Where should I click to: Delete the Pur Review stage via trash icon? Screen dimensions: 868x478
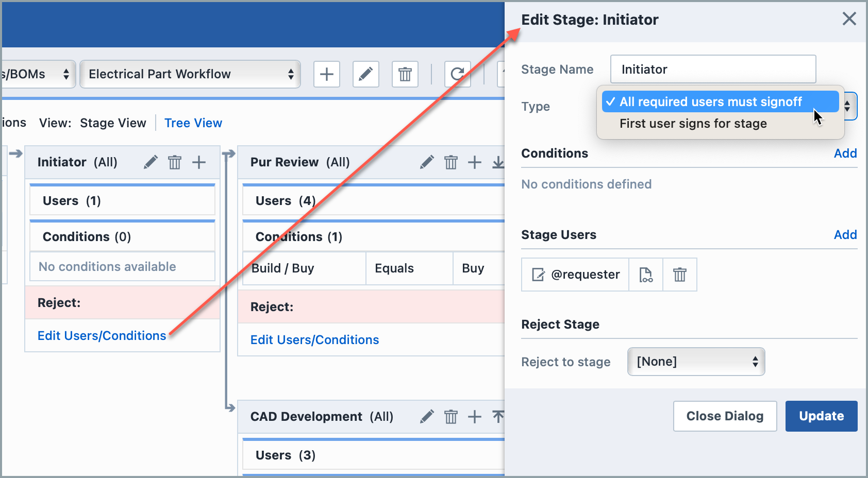click(451, 162)
